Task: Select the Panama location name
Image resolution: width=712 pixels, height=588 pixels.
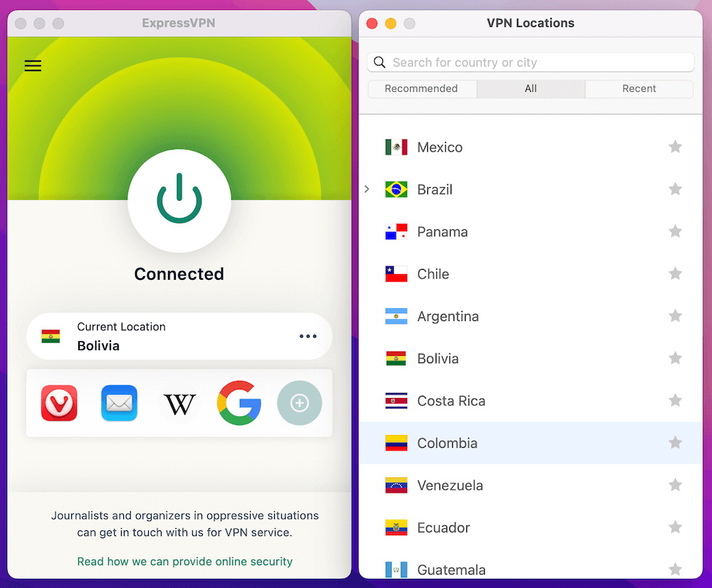Action: (x=443, y=231)
